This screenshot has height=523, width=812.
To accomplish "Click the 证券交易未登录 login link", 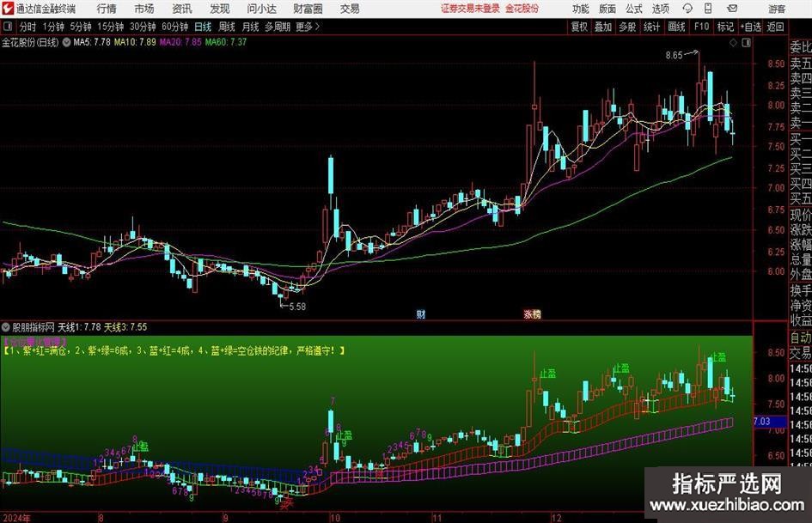I will point(470,9).
